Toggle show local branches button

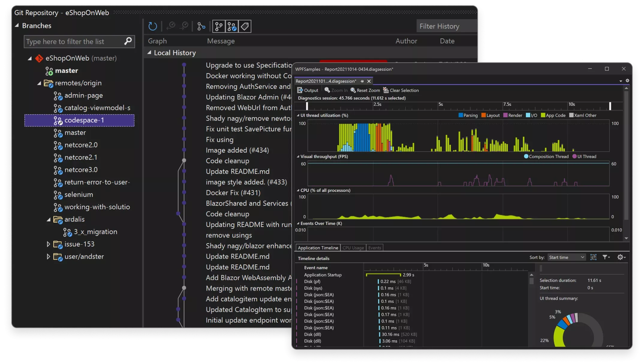[219, 26]
